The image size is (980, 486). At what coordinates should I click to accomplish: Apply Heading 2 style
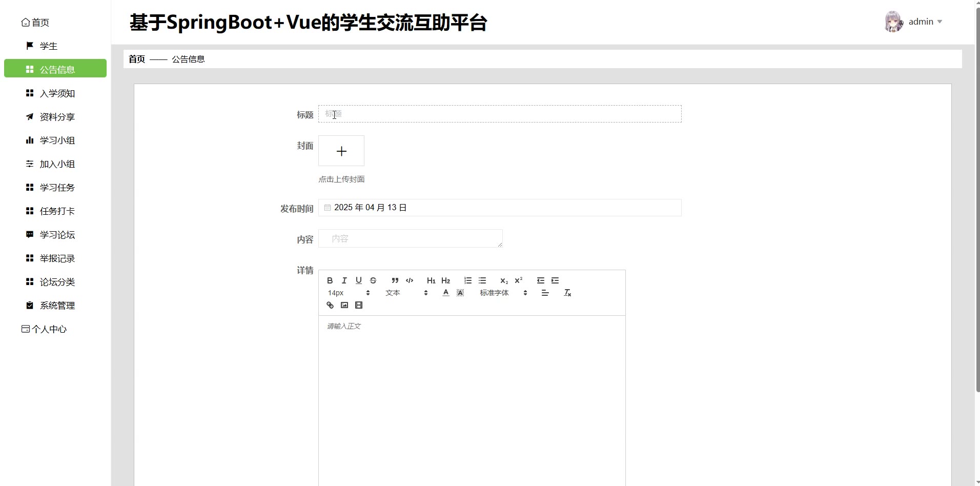(x=445, y=280)
